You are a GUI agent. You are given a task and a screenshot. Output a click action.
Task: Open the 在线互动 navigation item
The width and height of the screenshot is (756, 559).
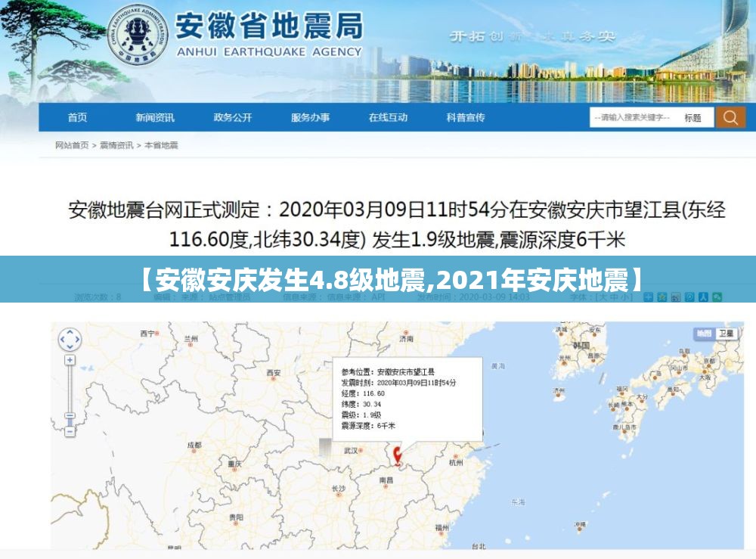(x=388, y=117)
